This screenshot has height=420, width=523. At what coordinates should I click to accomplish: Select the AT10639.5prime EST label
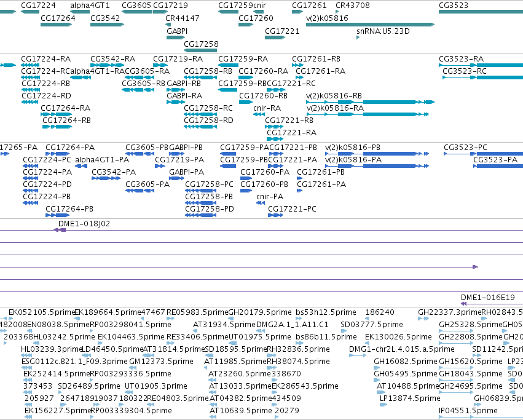[x=241, y=411]
